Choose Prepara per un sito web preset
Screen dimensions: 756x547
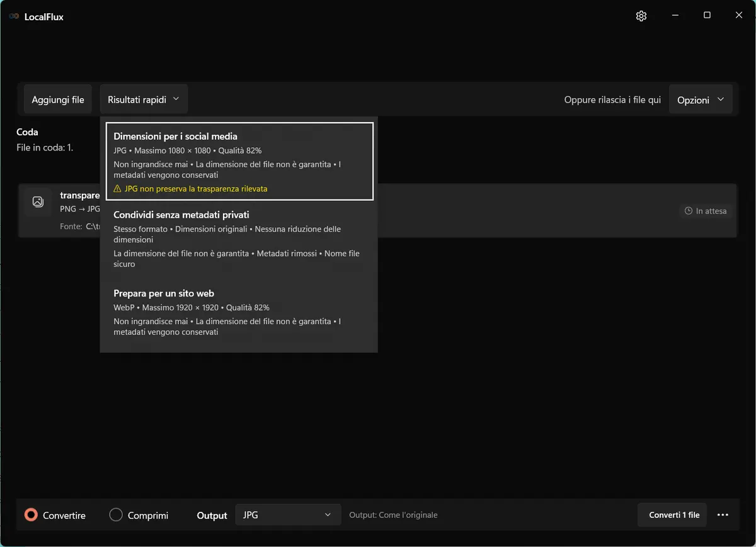pos(239,312)
